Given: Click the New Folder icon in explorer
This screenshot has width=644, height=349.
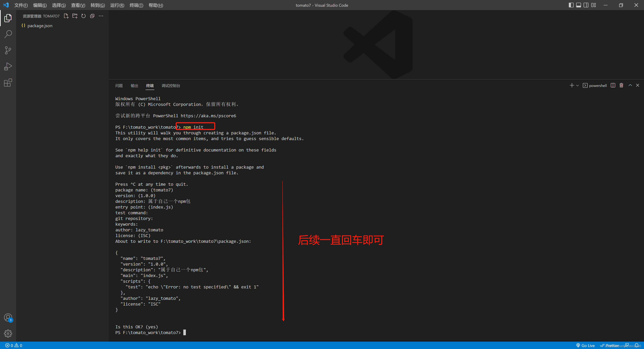Looking at the screenshot, I should pyautogui.click(x=75, y=16).
